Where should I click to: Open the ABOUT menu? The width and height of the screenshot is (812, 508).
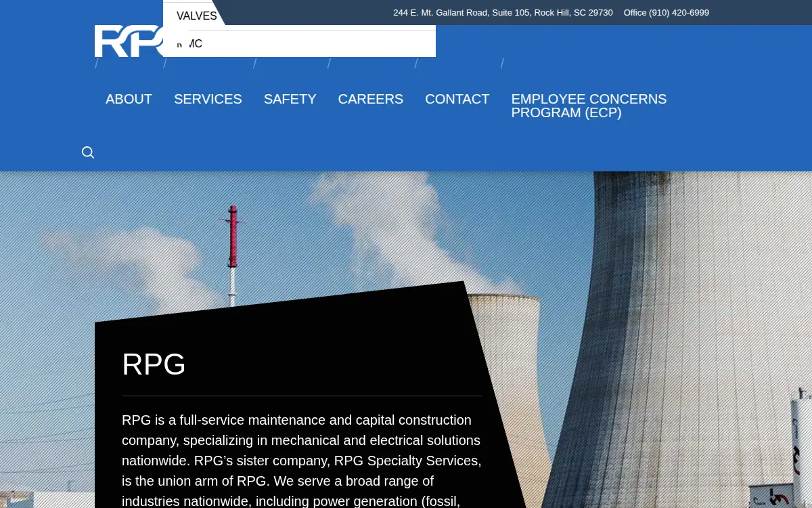(129, 99)
